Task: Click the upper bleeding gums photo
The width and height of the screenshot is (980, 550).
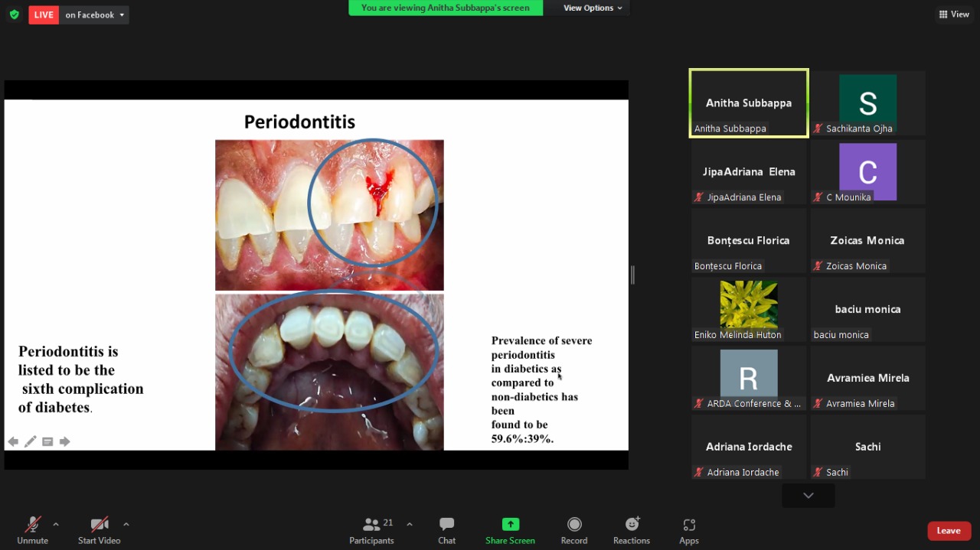Action: coord(329,215)
